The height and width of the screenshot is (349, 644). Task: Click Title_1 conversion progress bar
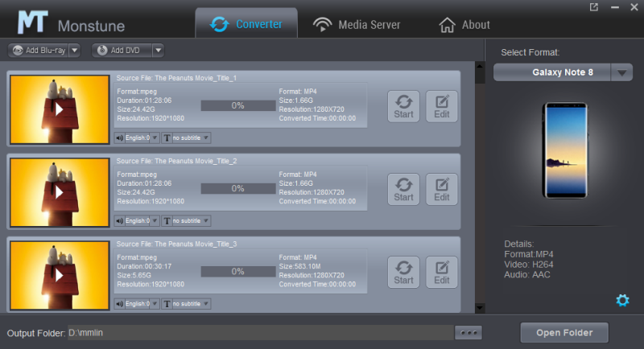(x=237, y=105)
